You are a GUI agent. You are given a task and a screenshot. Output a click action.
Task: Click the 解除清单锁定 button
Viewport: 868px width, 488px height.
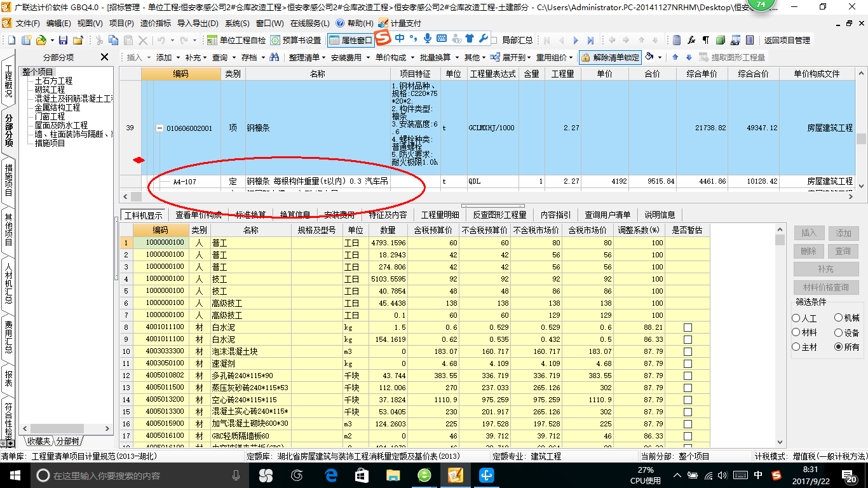(x=610, y=57)
